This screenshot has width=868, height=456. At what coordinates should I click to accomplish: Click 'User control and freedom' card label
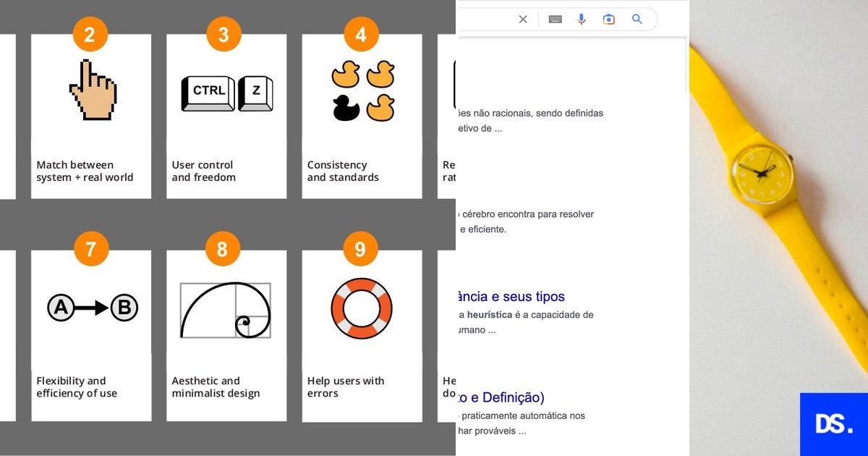(x=203, y=171)
